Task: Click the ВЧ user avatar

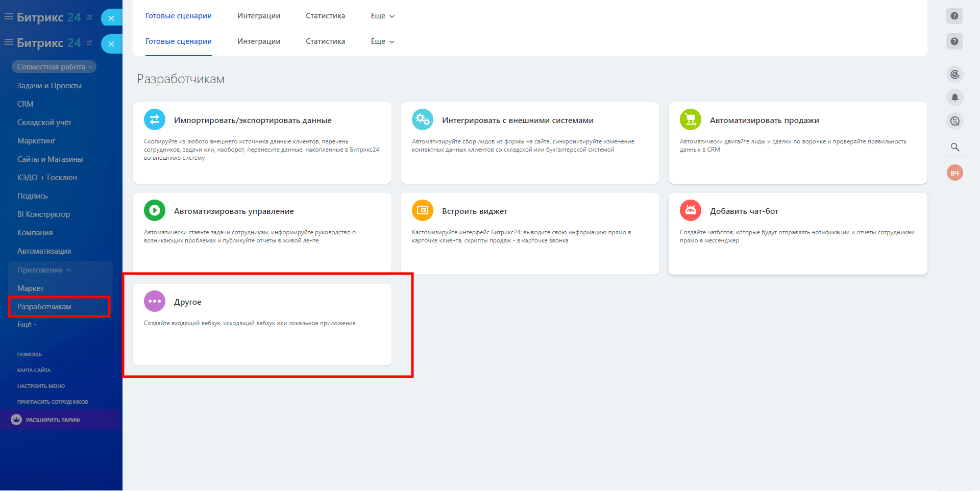Action: pos(955,173)
